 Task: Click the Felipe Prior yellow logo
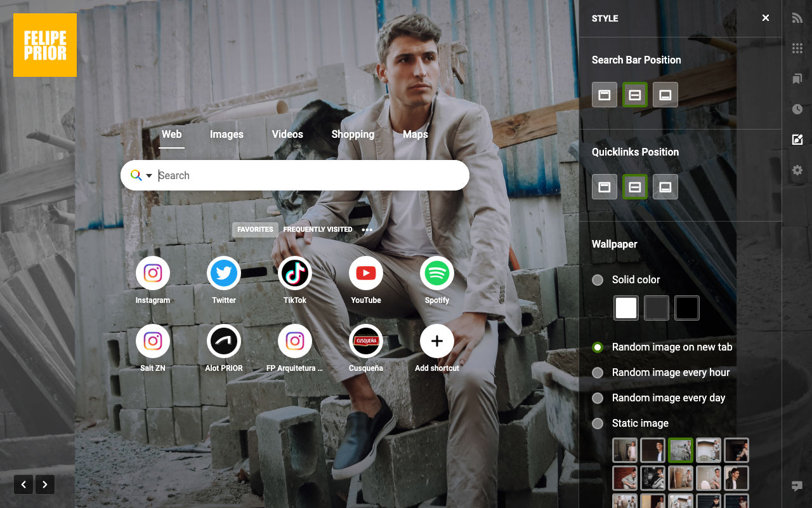click(45, 45)
